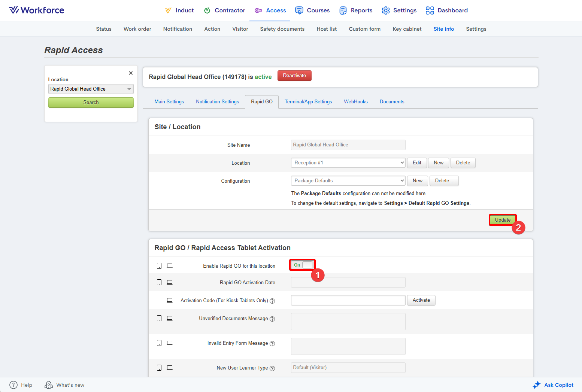This screenshot has width=582, height=392.
Task: Click the What's new rocket icon
Action: pyautogui.click(x=49, y=385)
